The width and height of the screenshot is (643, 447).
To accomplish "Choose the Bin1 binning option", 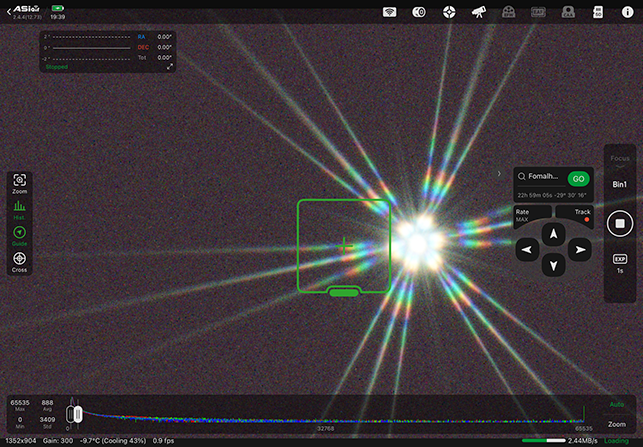I will tap(620, 185).
